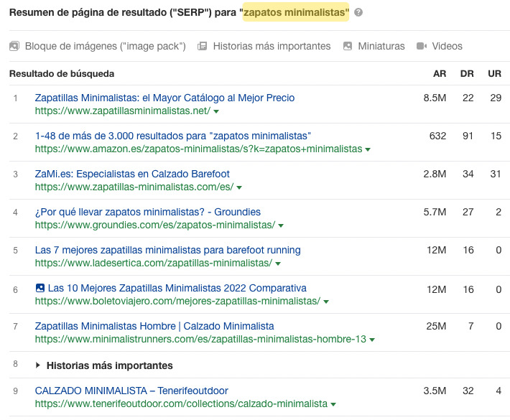
Task: Open Zapatillas Minimalistas Hombre Calzado Minimalista link
Action: tap(154, 326)
